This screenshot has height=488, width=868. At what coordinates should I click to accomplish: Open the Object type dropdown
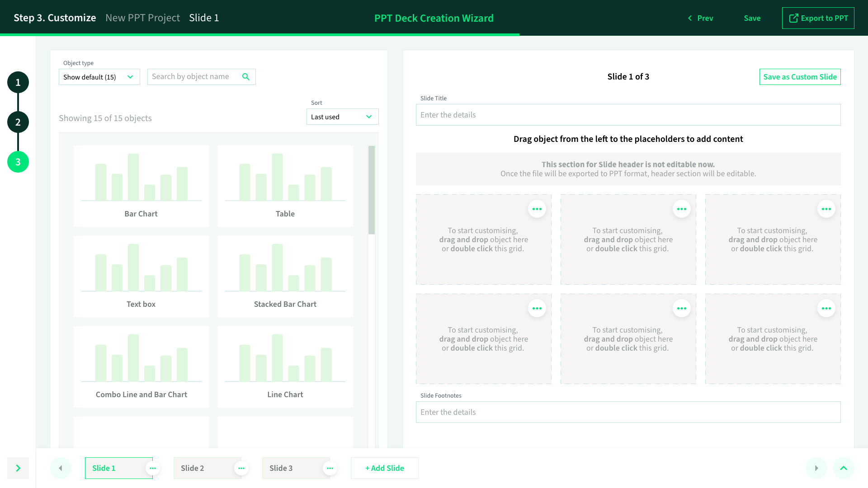coord(99,77)
